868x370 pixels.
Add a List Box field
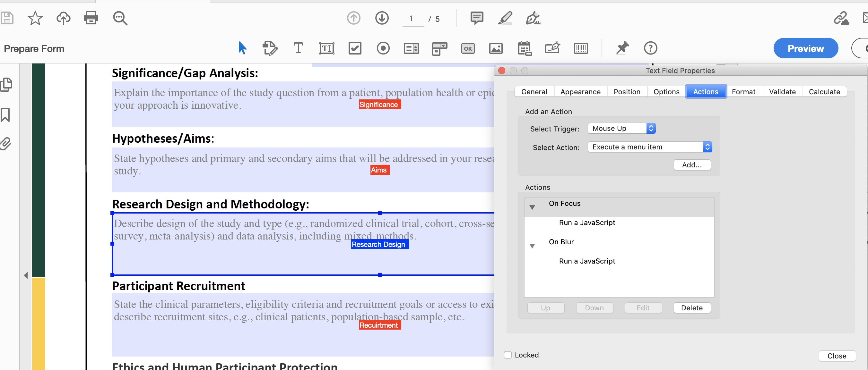[411, 48]
